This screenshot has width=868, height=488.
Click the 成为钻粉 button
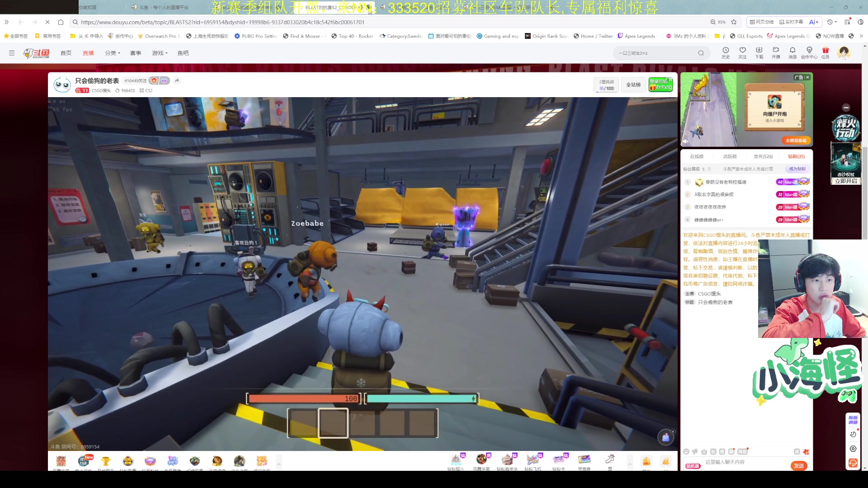click(x=797, y=169)
